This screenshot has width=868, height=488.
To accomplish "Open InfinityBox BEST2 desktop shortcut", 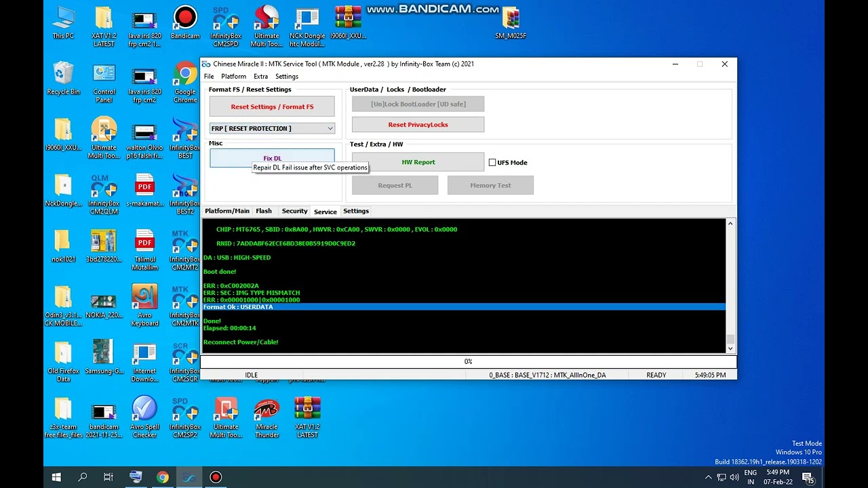I will (185, 193).
